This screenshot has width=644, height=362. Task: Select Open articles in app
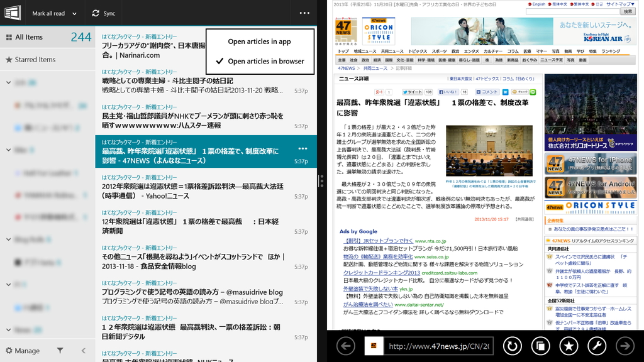click(x=260, y=41)
